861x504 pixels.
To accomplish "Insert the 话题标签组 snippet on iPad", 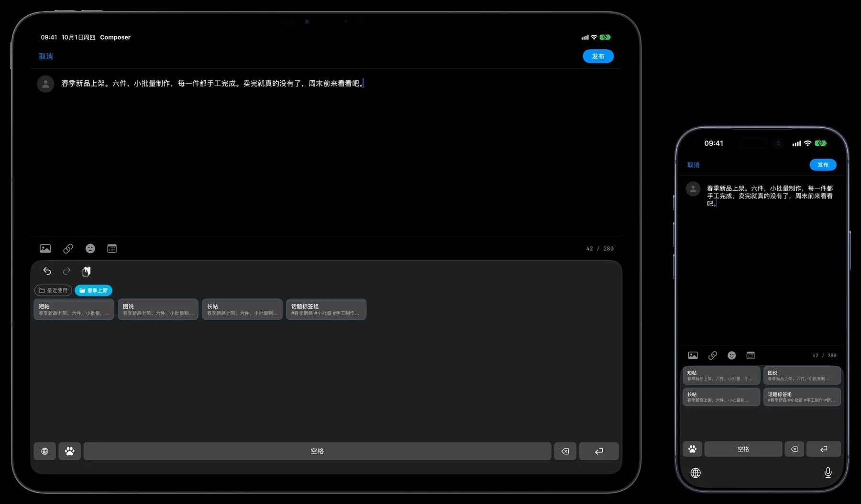I will click(326, 309).
